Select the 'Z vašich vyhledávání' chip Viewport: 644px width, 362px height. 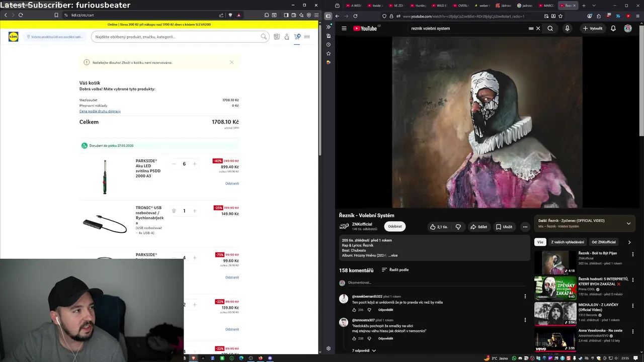[x=568, y=242]
